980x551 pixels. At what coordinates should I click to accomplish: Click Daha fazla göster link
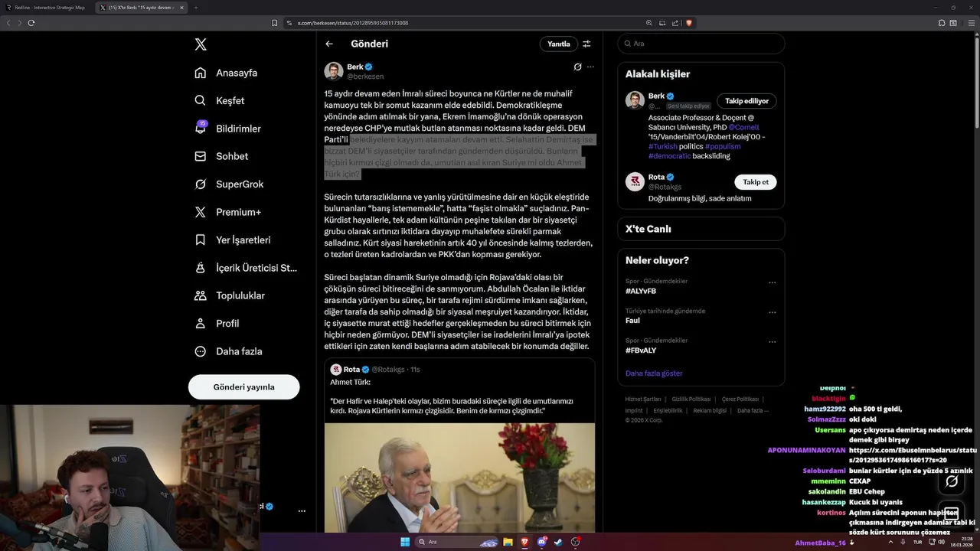654,373
